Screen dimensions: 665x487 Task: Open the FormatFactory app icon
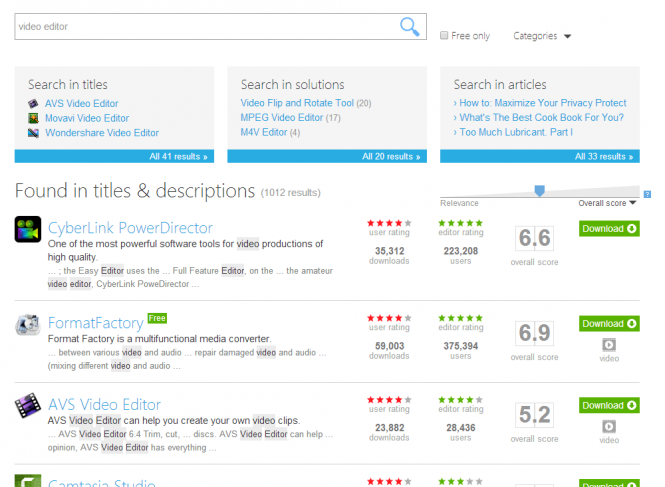point(28,325)
